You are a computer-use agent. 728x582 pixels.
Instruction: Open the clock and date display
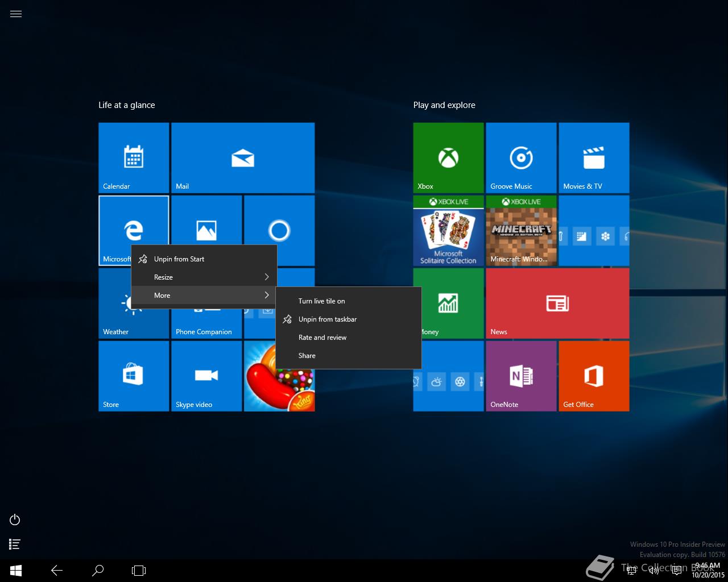(x=708, y=571)
